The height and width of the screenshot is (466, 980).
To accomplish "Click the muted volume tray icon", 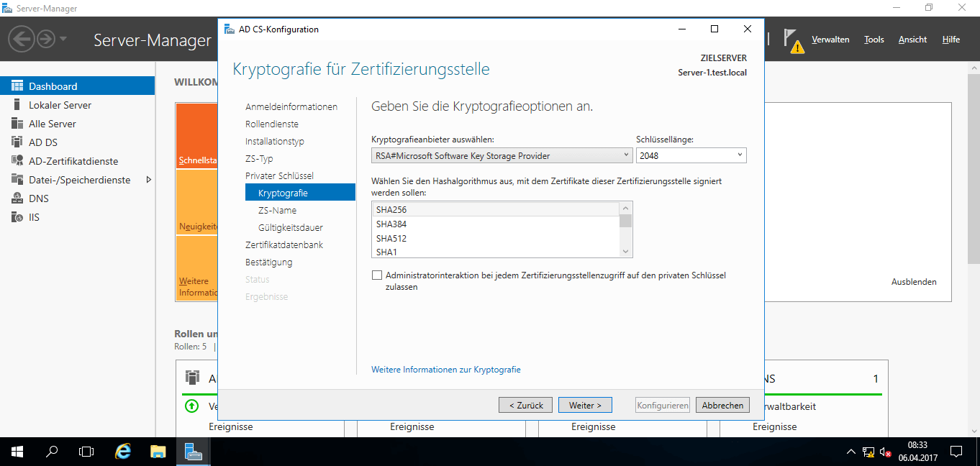I will point(886,452).
